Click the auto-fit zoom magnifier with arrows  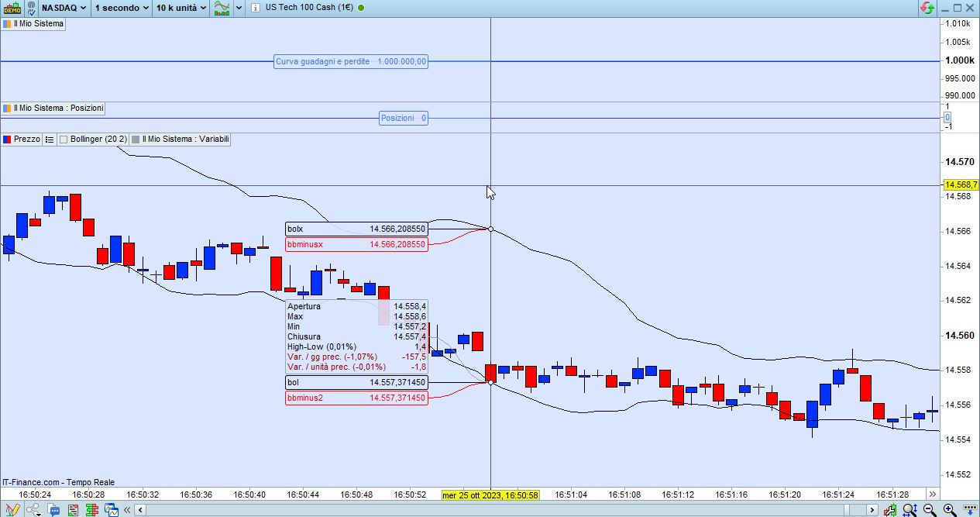coord(910,510)
